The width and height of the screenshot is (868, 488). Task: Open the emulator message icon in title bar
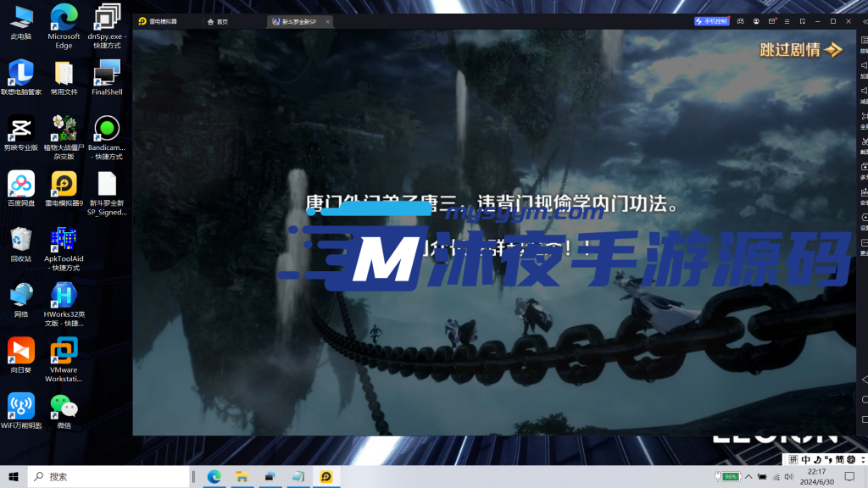(772, 21)
